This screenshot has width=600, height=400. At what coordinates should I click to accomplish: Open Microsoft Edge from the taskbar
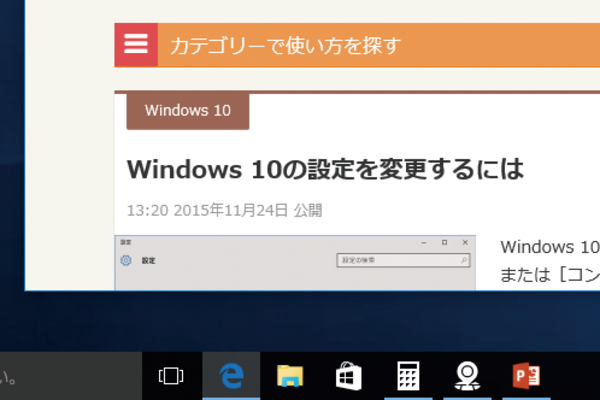click(x=231, y=376)
